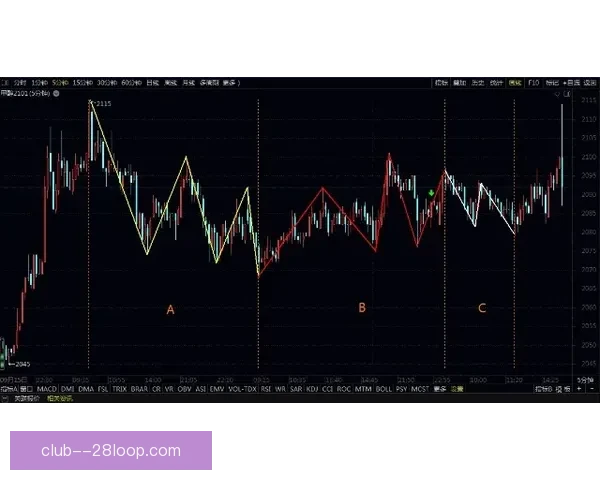The height and width of the screenshot is (480, 600).
Task: Switch to the 15分钟 timeframe tab
Action: [83, 83]
